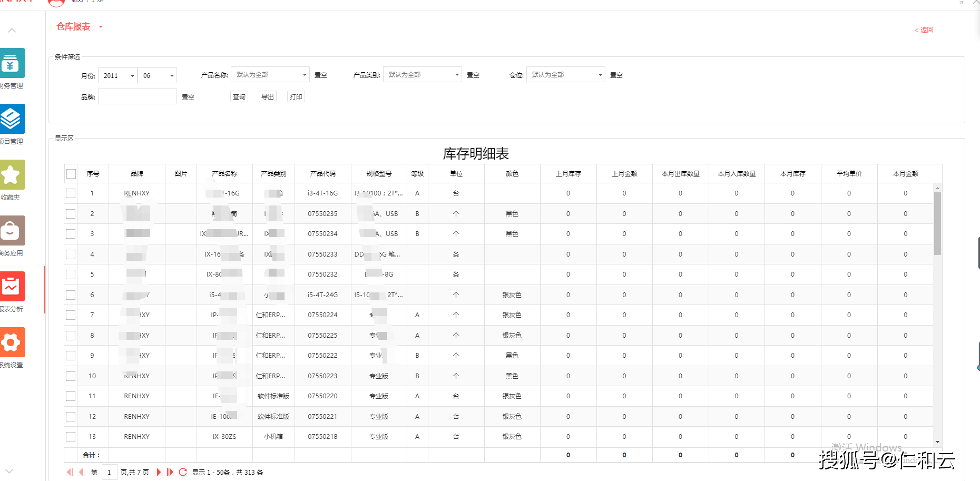Open the 产品类别 dropdown

[x=423, y=75]
